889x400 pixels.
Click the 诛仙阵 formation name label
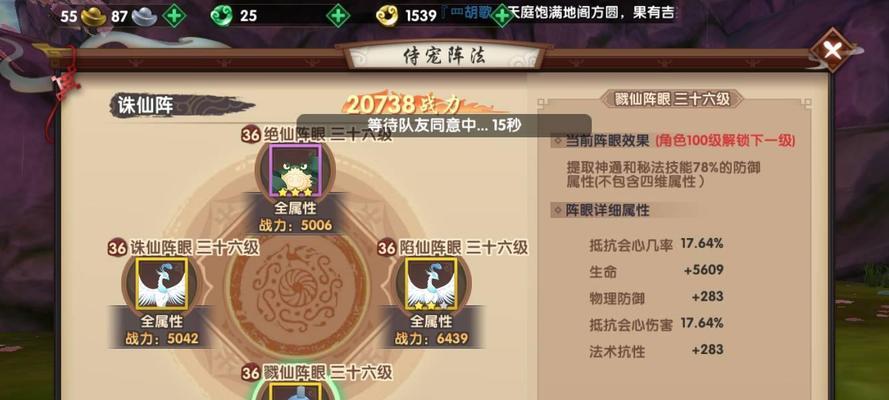(146, 105)
